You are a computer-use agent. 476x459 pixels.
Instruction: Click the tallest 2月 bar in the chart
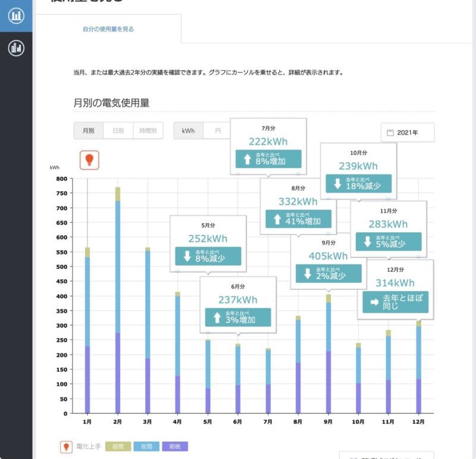click(117, 298)
